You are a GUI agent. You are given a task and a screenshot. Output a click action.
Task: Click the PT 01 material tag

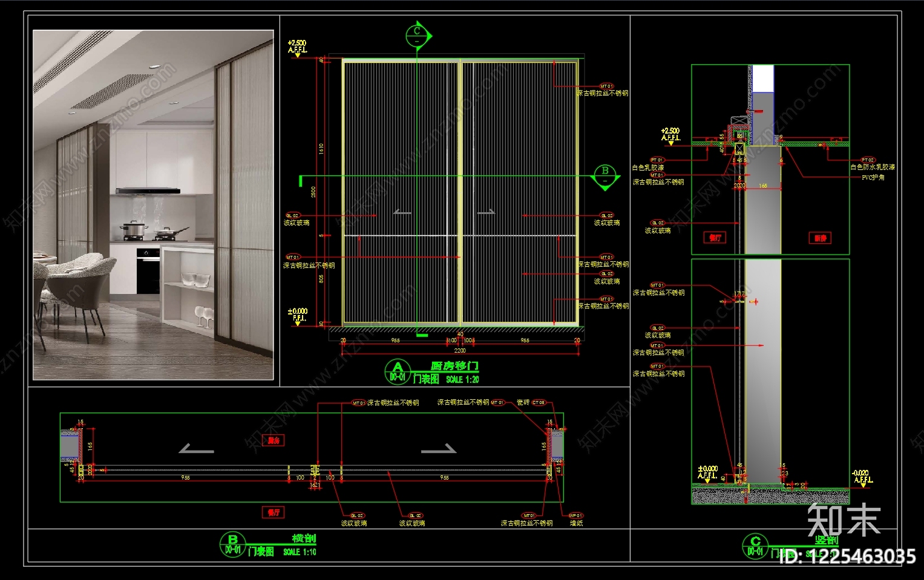tap(657, 160)
